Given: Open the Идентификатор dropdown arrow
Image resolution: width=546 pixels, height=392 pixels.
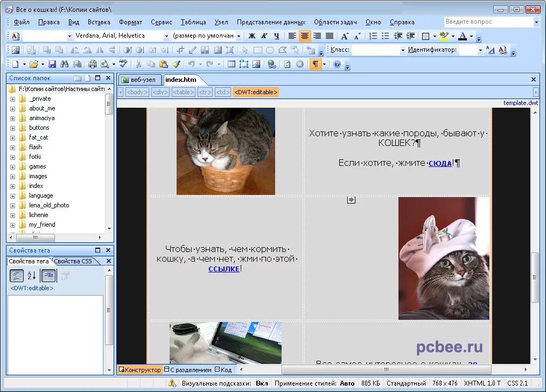Looking at the screenshot, I should click(x=480, y=50).
